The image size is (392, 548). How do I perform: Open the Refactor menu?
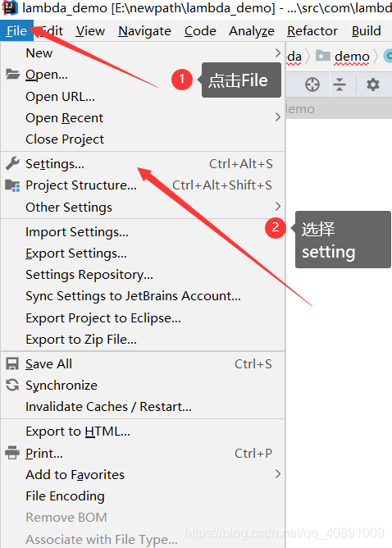tap(312, 31)
